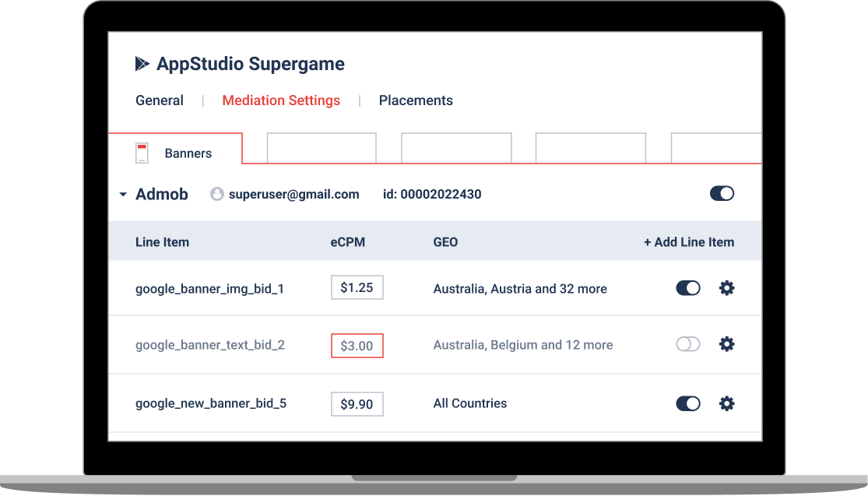Viewport: 868px width, 496px height.
Task: Edit the $1.25 eCPM field
Action: coord(357,287)
